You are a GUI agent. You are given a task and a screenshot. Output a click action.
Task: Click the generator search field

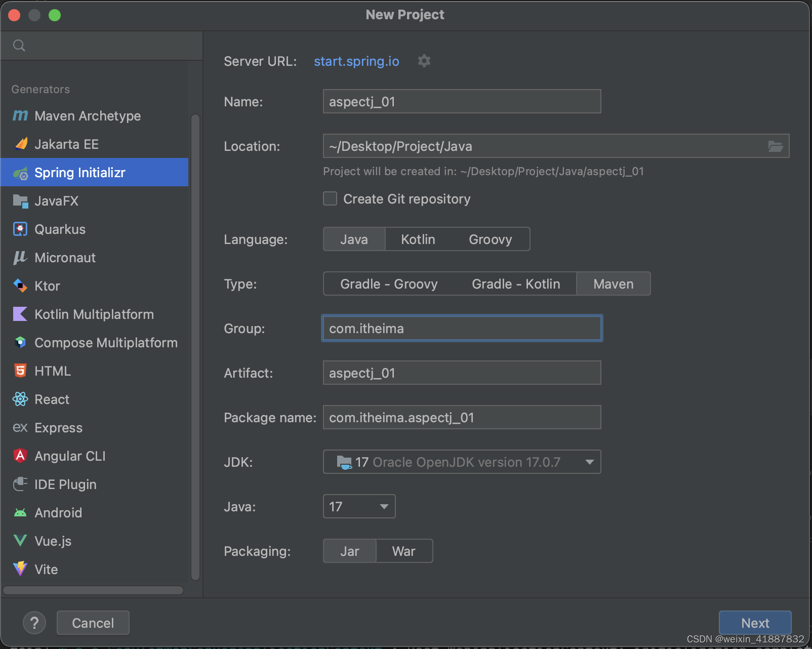click(102, 46)
